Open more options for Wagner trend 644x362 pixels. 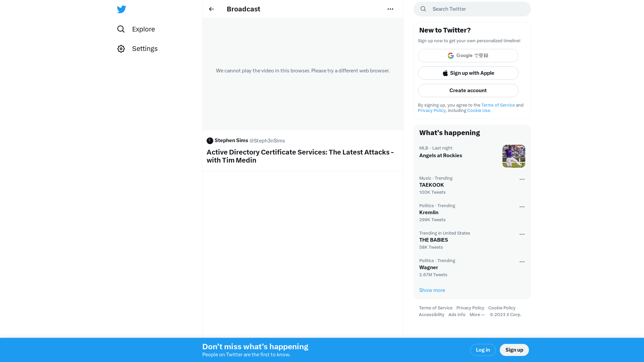point(522,262)
